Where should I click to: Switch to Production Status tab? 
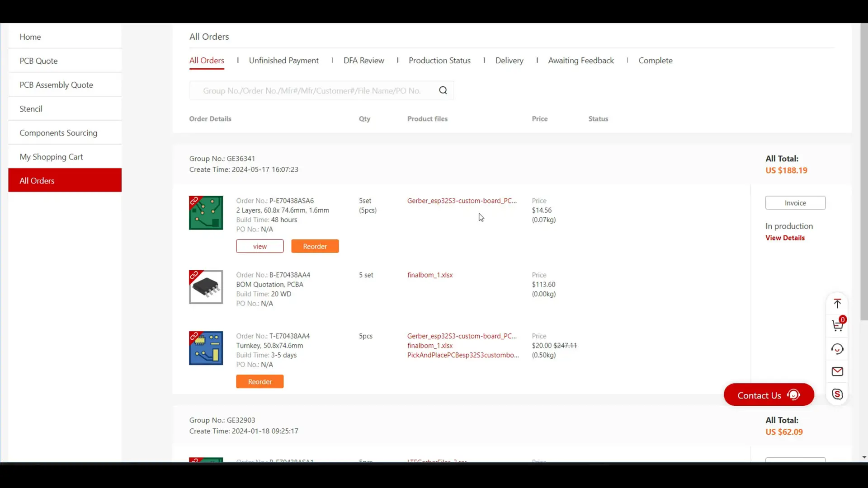pyautogui.click(x=439, y=61)
